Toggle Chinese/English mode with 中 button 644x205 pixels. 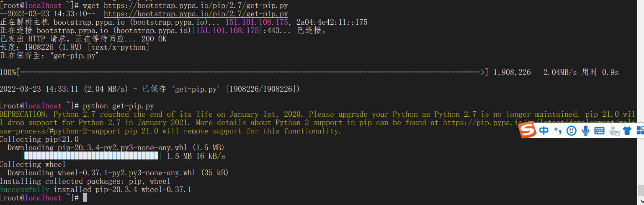[544, 131]
